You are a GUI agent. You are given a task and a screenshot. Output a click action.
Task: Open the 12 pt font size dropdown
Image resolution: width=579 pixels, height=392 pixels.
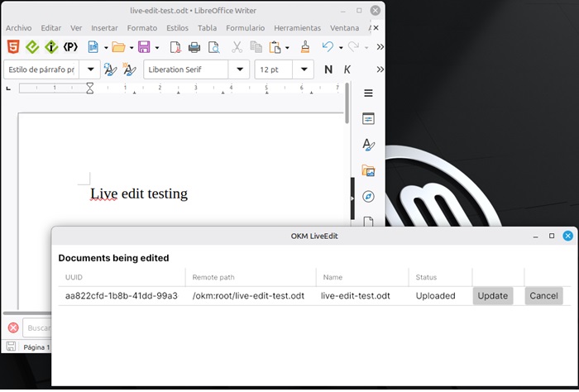(304, 69)
